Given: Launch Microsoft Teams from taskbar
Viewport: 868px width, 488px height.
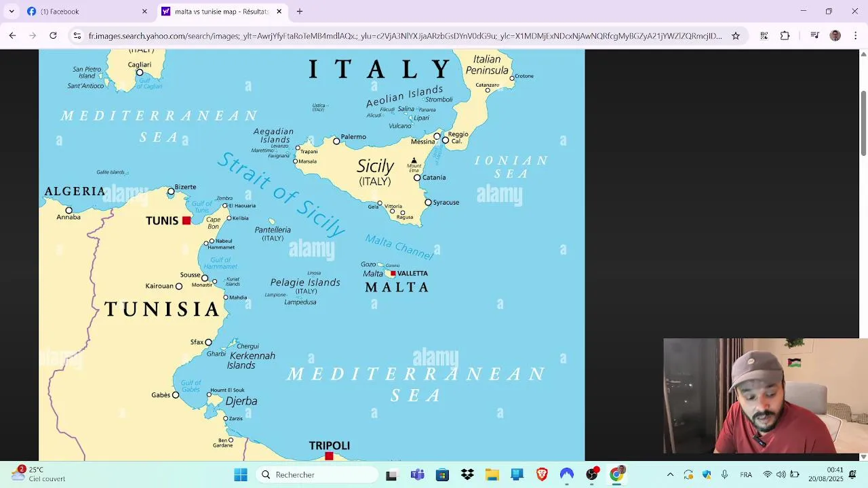Looking at the screenshot, I should [x=417, y=474].
